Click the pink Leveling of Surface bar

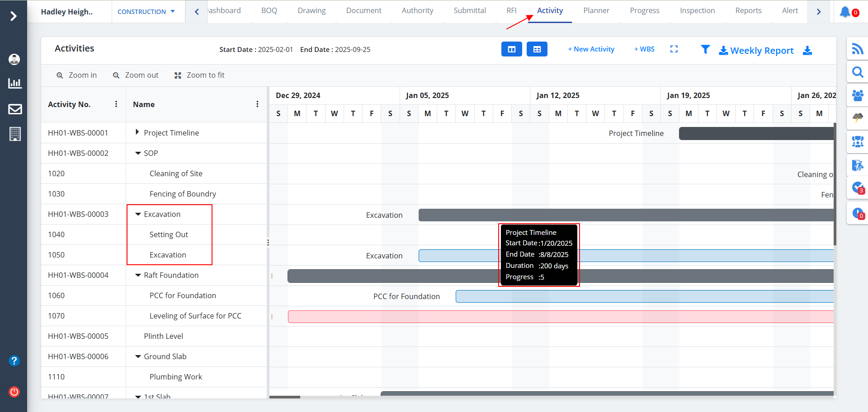click(x=560, y=317)
